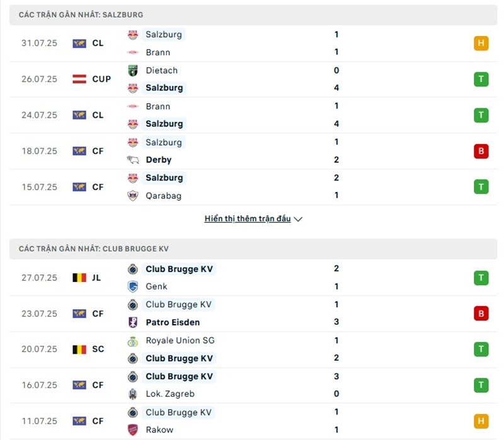
Task: Click the Dietach club crest
Action: 133,71
